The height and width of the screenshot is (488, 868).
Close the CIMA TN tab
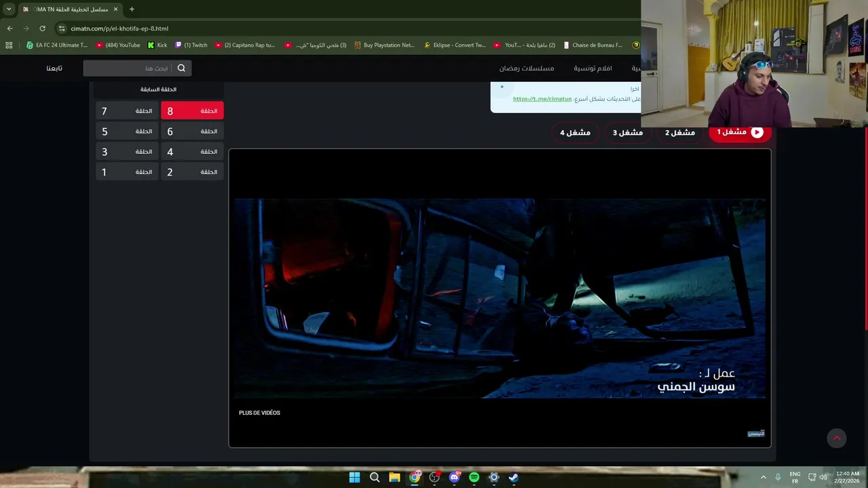pos(115,9)
